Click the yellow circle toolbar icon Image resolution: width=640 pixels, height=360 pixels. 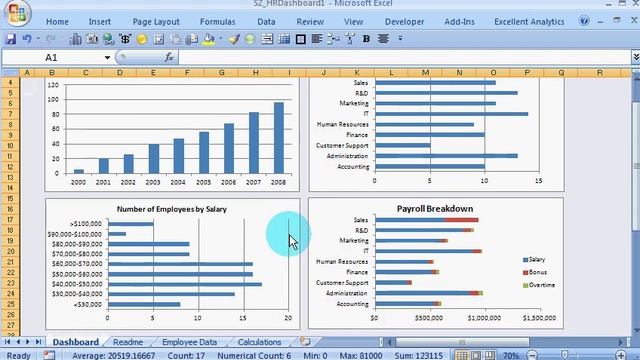point(142,39)
